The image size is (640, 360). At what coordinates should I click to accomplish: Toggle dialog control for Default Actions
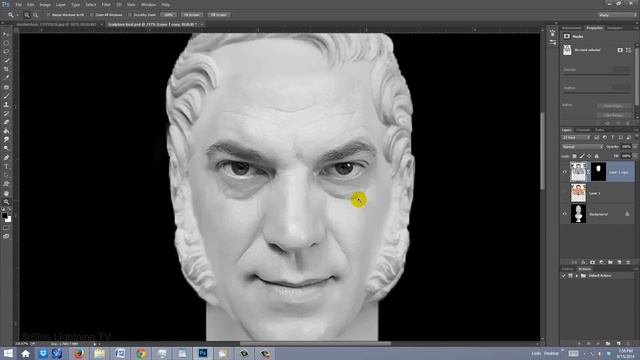point(570,276)
